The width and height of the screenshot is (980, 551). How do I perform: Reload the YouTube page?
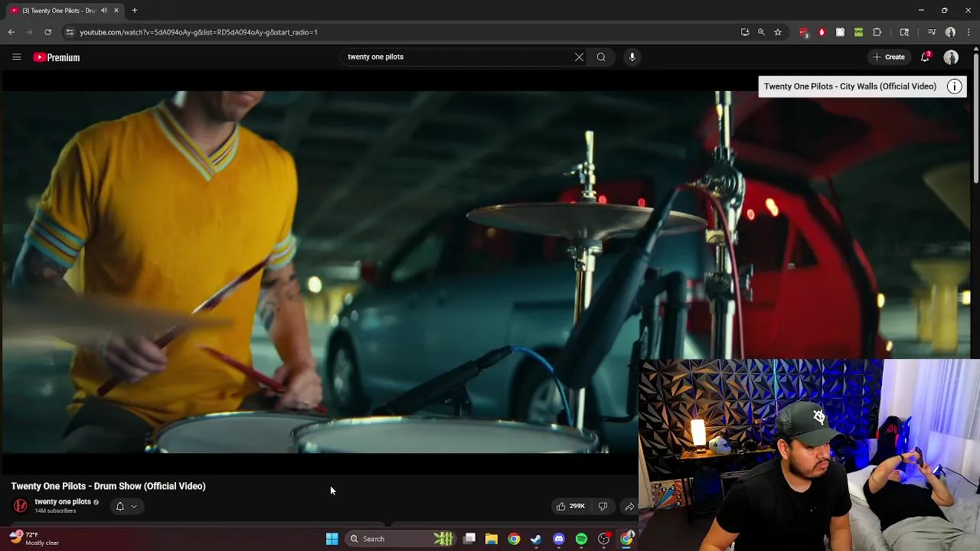point(47,32)
